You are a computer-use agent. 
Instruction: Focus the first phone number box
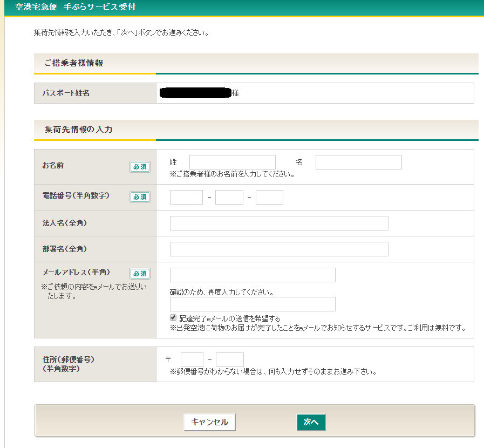[187, 198]
